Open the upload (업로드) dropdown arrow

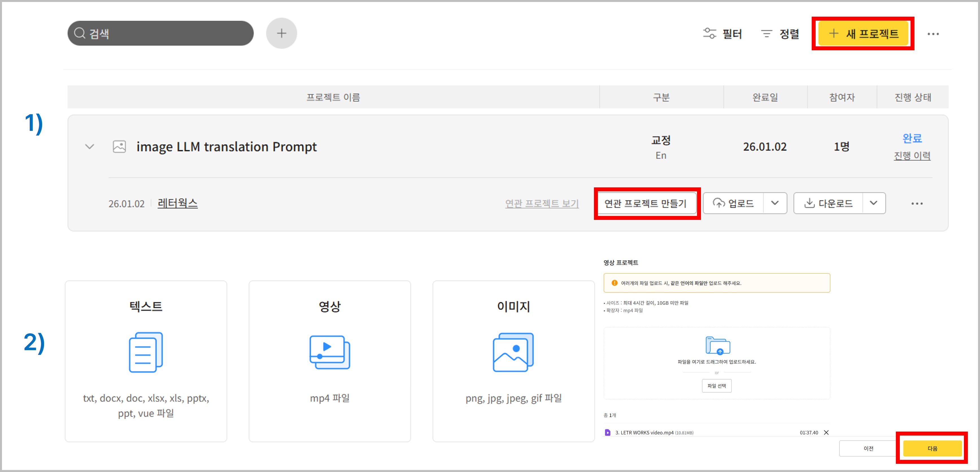(x=775, y=203)
